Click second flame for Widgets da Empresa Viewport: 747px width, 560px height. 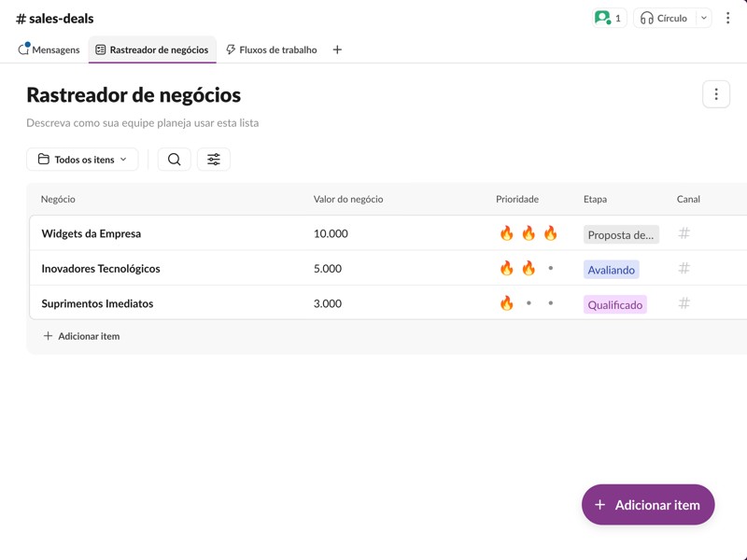click(529, 233)
